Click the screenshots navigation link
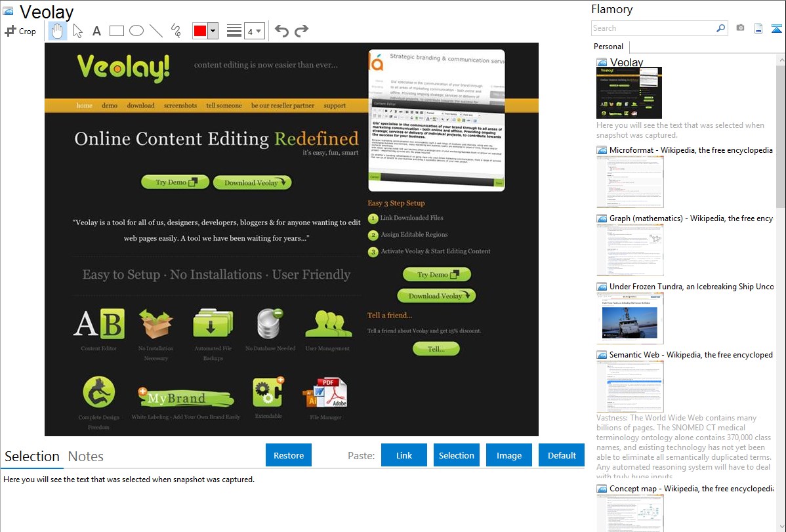786x532 pixels. 180,106
